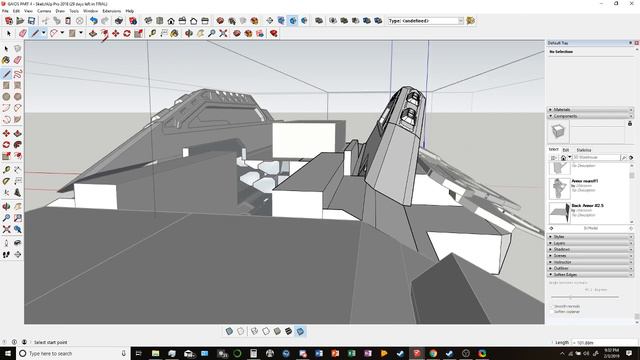
Task: Click the 3D Warehouse search field
Action: [596, 157]
